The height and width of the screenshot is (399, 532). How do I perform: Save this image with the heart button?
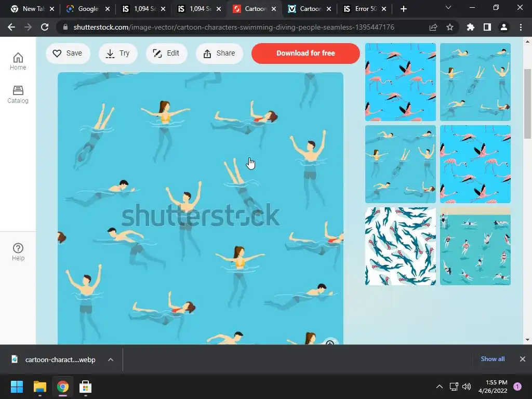[x=68, y=54]
